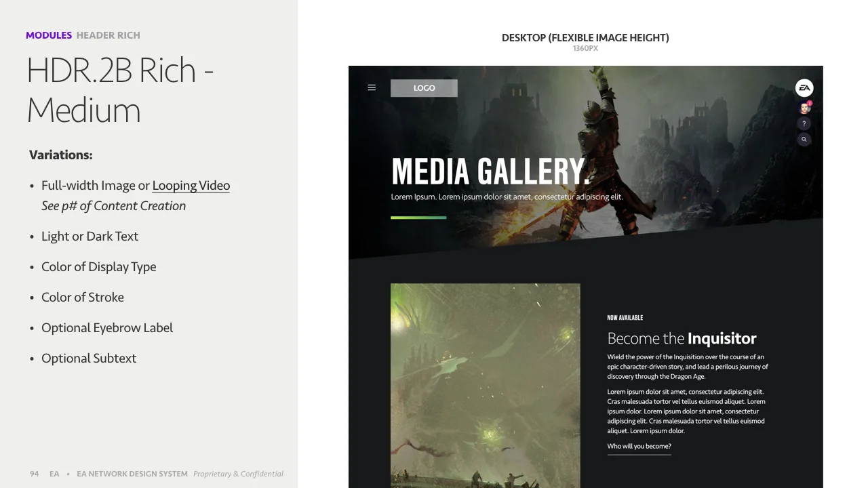Click the DESKTOP (FLEXIBLE IMAGE HEIGHT) title
868x488 pixels.
(x=585, y=38)
